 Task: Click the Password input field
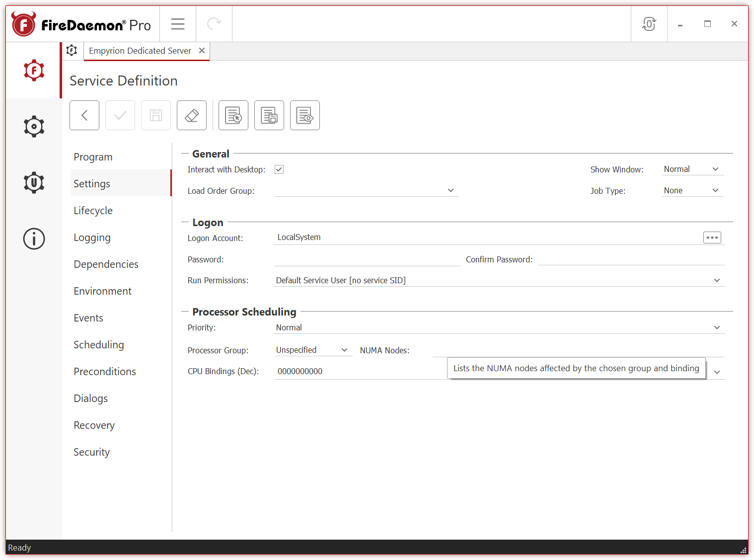(367, 259)
